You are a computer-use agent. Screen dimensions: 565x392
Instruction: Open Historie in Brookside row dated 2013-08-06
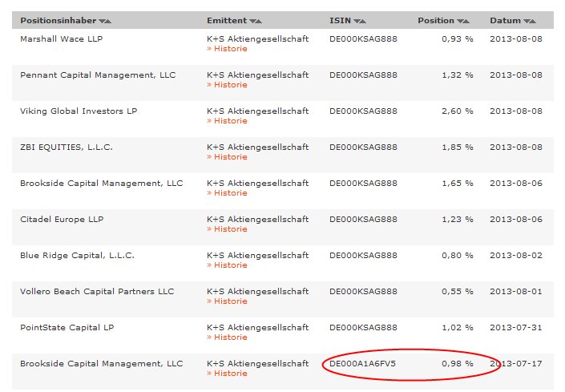pyautogui.click(x=227, y=193)
